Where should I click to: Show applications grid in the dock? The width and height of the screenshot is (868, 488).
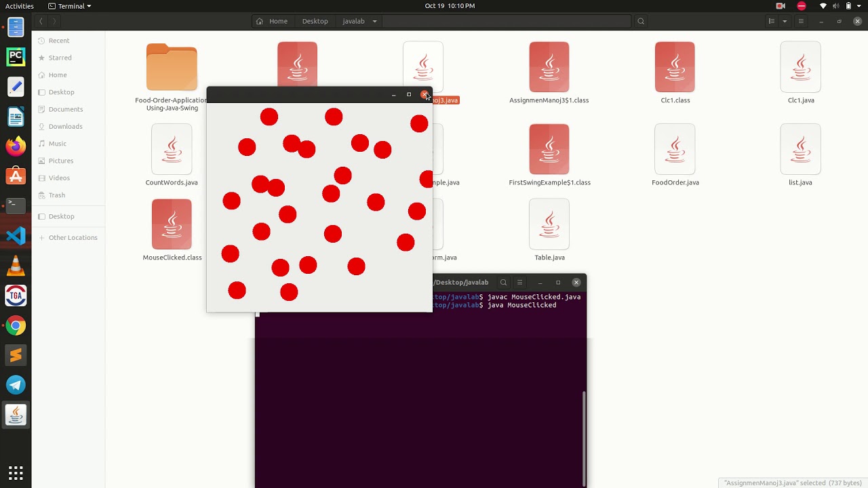tap(16, 472)
